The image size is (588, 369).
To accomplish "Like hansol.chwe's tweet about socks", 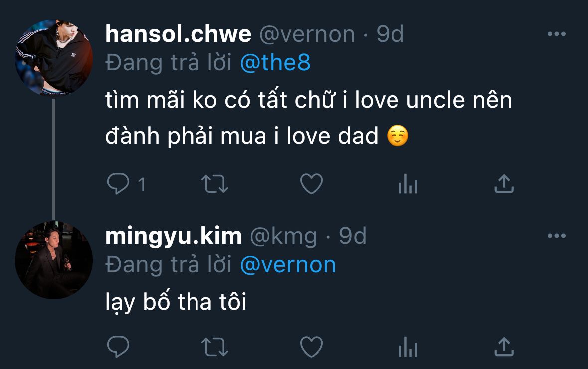I will (x=312, y=184).
